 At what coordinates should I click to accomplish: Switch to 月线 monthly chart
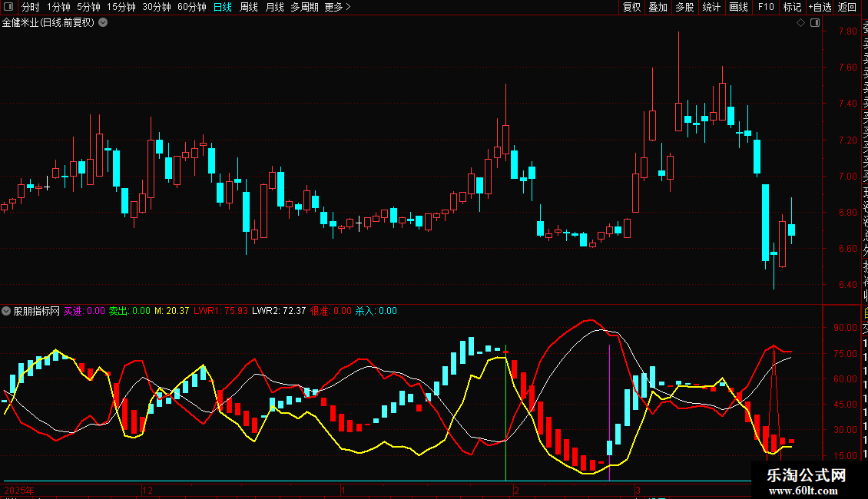274,7
